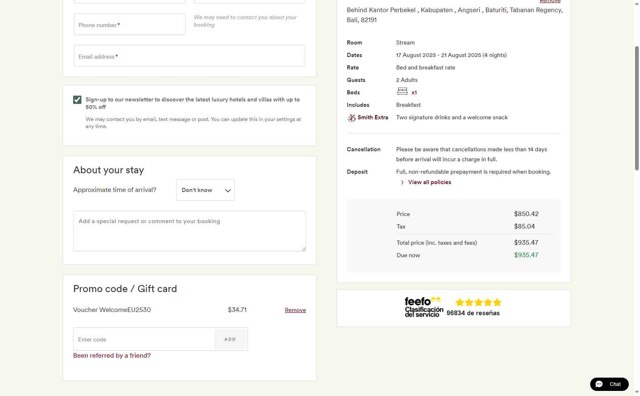The width and height of the screenshot is (640, 396).
Task: Click the chevron beside View all policies
Action: [x=402, y=182]
